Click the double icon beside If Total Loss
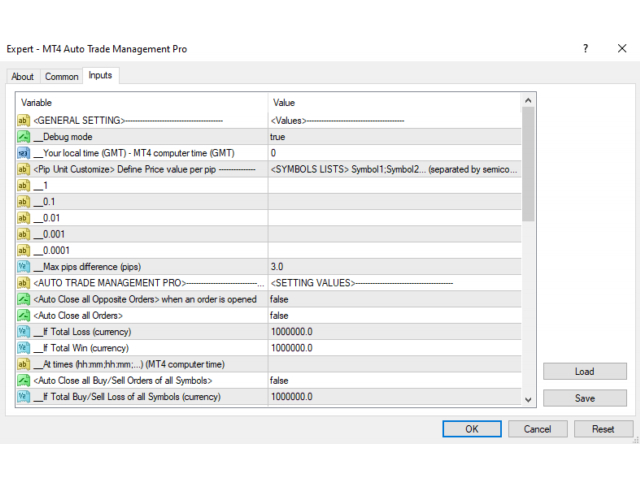This screenshot has width=640, height=480. tap(23, 332)
